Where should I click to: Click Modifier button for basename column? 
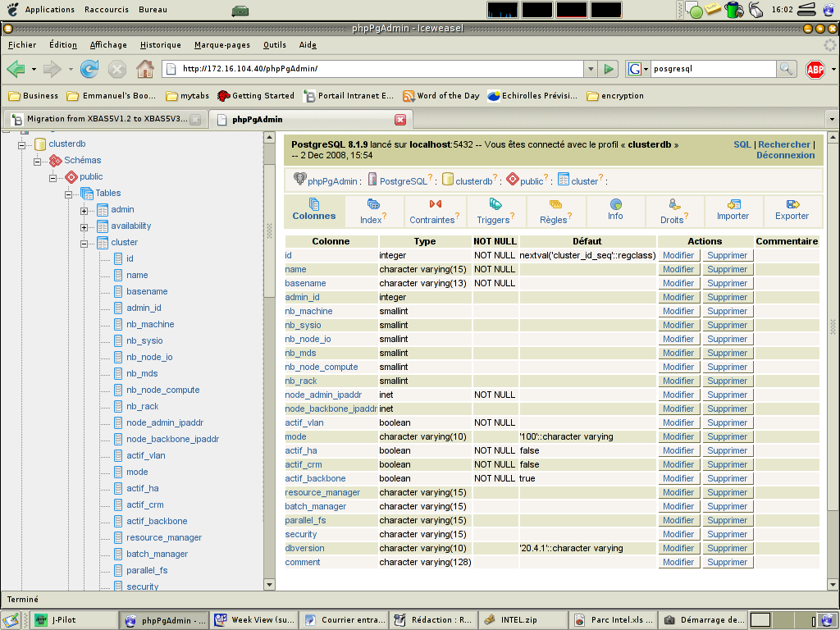678,284
